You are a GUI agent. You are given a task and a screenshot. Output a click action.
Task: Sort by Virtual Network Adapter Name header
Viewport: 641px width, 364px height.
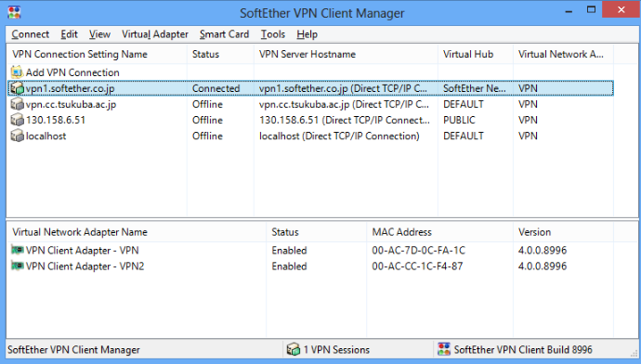pyautogui.click(x=137, y=232)
